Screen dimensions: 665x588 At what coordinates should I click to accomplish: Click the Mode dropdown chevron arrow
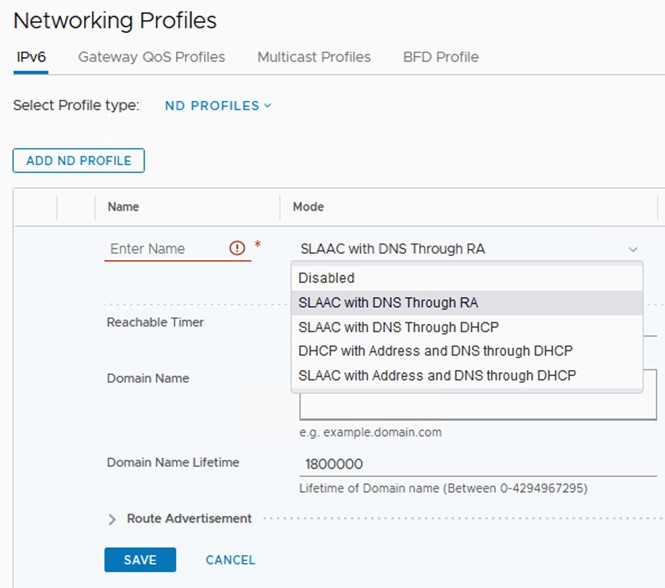click(x=633, y=249)
